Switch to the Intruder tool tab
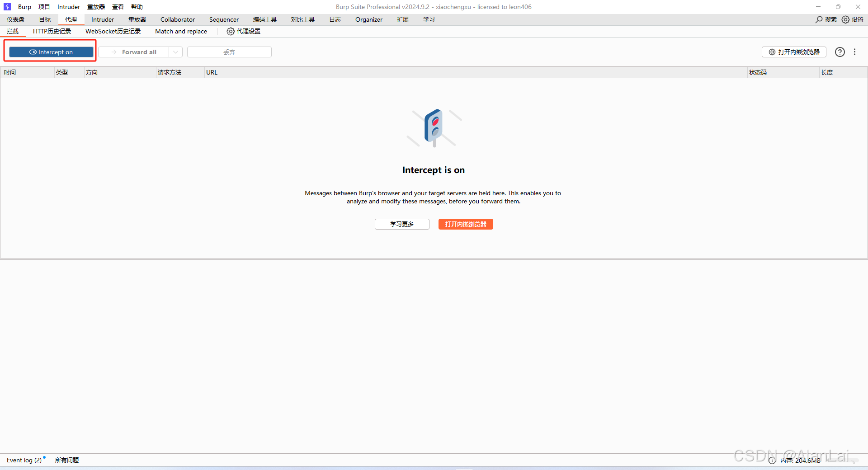 pyautogui.click(x=103, y=19)
